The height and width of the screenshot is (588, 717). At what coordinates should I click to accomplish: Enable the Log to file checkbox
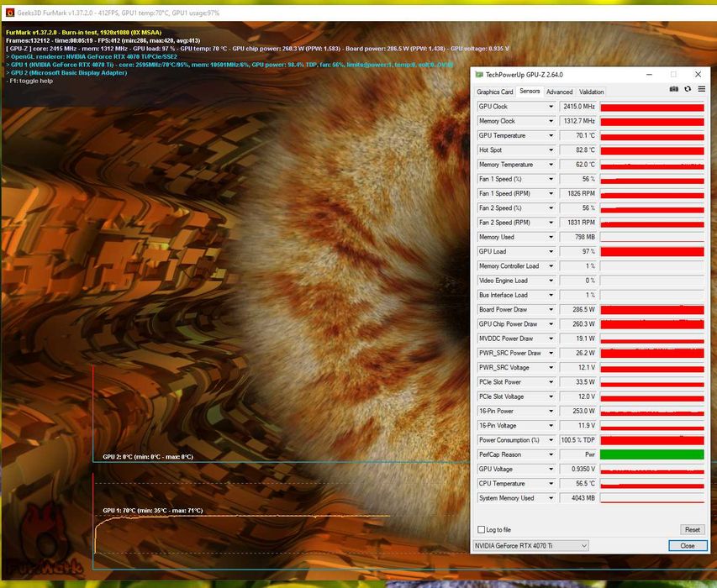click(481, 529)
